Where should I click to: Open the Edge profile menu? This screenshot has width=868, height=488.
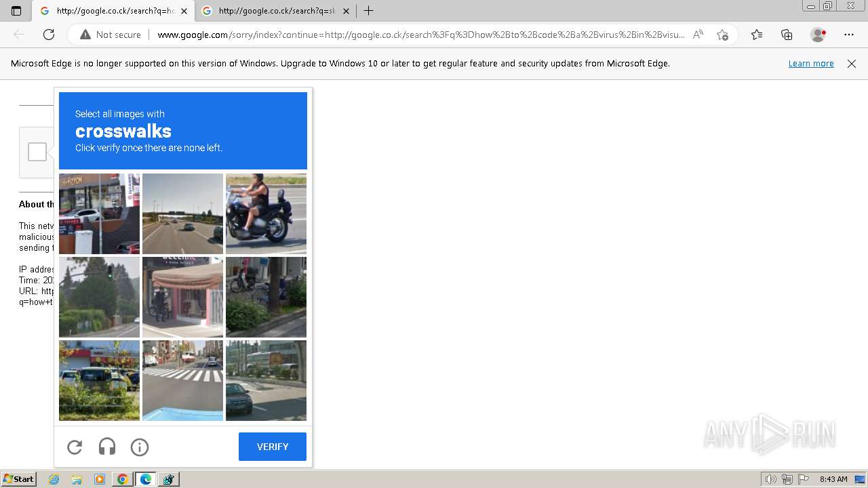tap(818, 35)
